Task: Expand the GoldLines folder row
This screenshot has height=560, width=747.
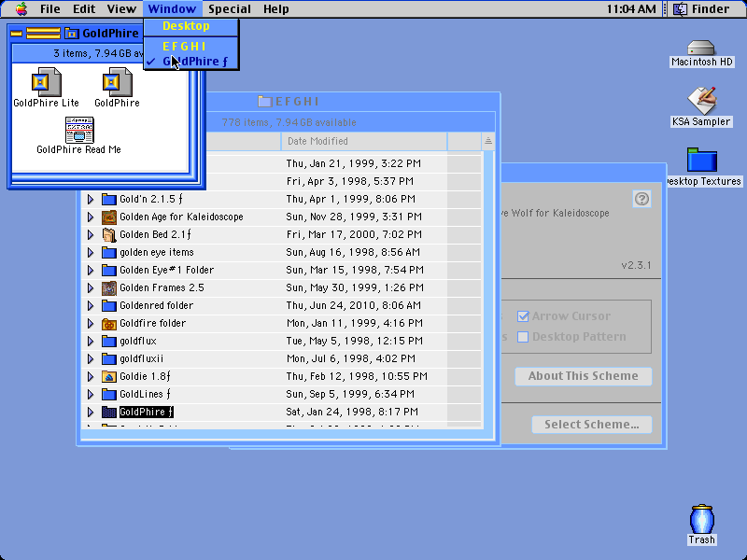Action: pyautogui.click(x=91, y=394)
